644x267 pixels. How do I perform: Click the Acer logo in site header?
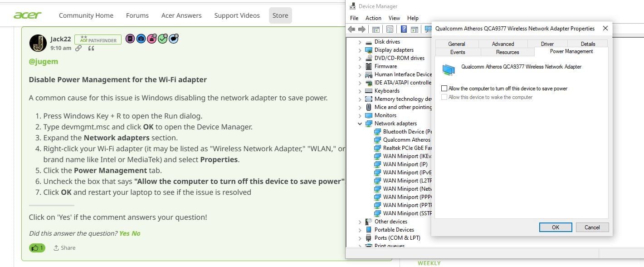point(28,15)
